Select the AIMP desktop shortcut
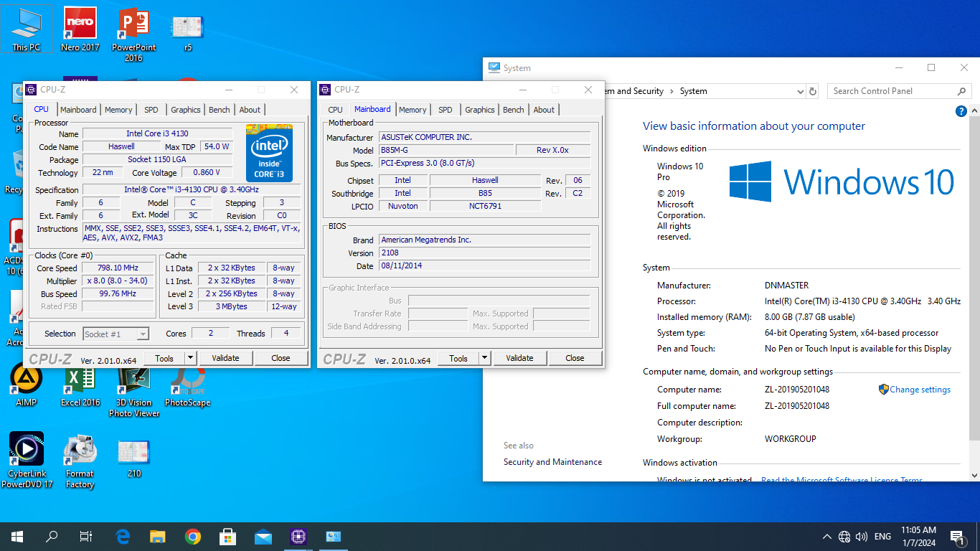 [x=27, y=385]
